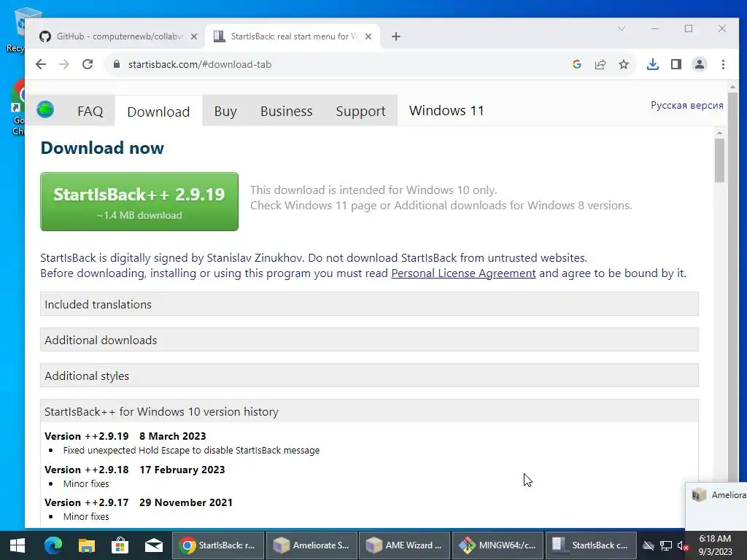The width and height of the screenshot is (747, 560).
Task: Switch to Chrome StartIsBack taskbar button
Action: (217, 545)
